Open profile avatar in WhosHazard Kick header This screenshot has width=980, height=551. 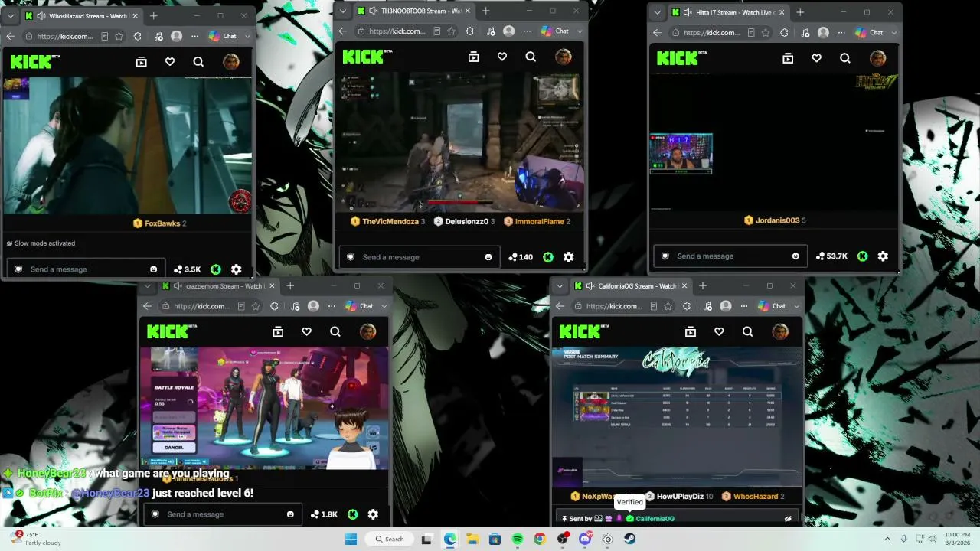tap(230, 62)
